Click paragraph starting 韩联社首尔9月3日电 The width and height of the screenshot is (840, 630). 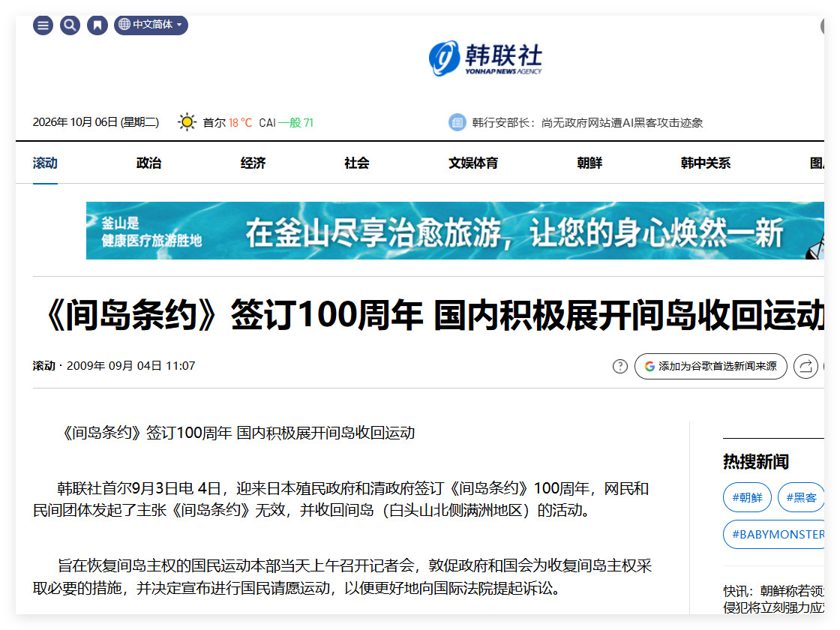pyautogui.click(x=340, y=499)
